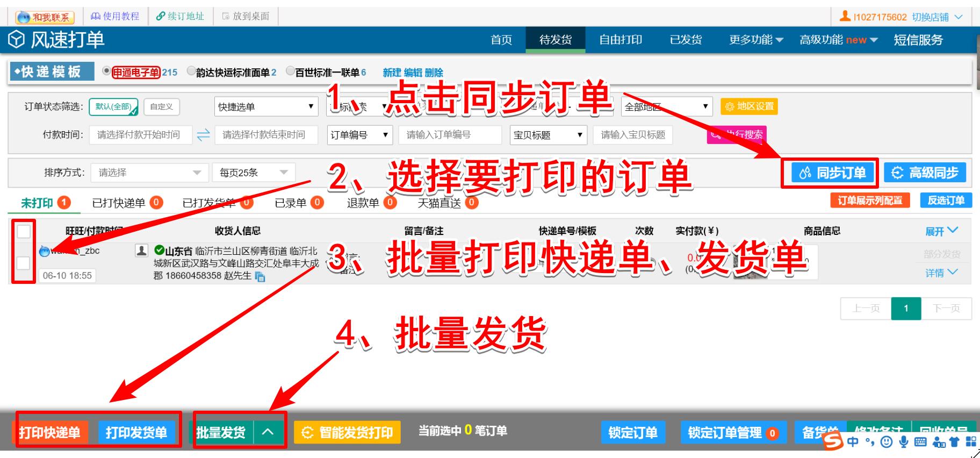The image size is (980, 458).
Task: Click the recipient person icon
Action: (141, 251)
